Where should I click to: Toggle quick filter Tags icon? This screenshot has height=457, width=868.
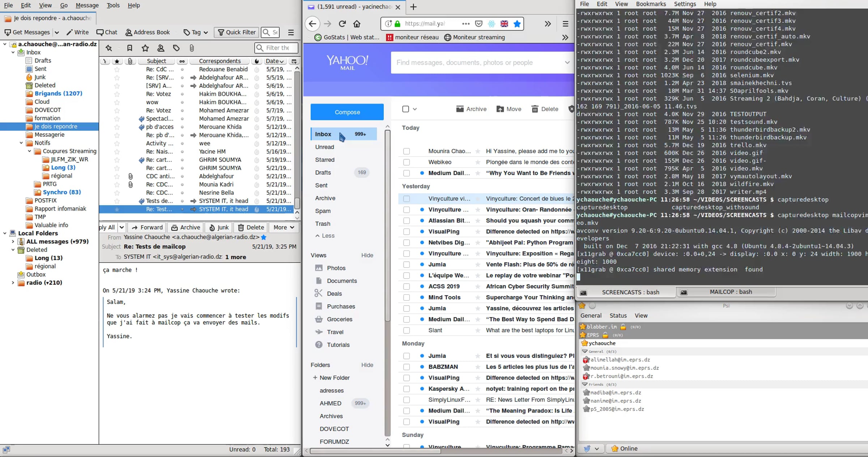pos(176,48)
